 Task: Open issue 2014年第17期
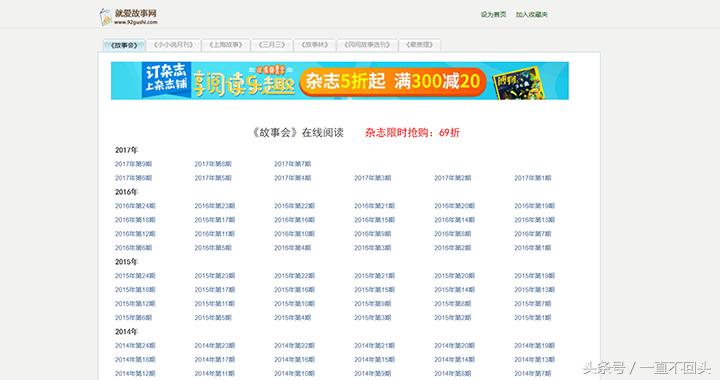coord(214,360)
